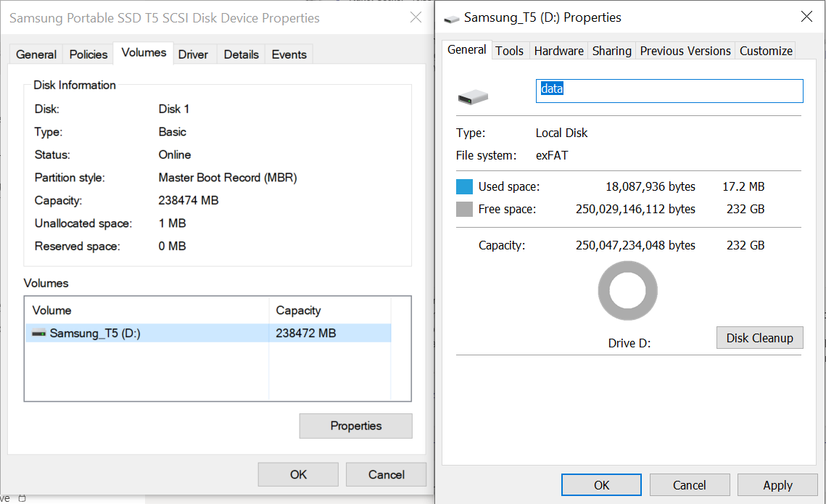Viewport: 826px width, 504px height.
Task: Cancel the SSD Device Properties dialog
Action: click(386, 474)
